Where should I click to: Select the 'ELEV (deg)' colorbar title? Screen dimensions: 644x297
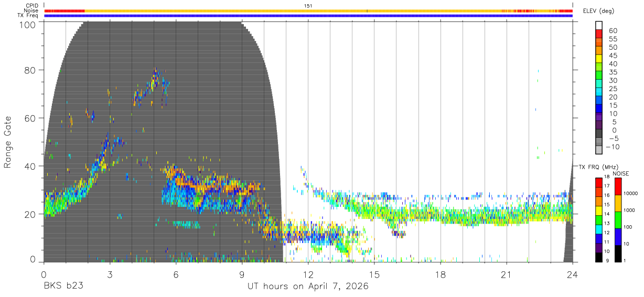(x=599, y=11)
